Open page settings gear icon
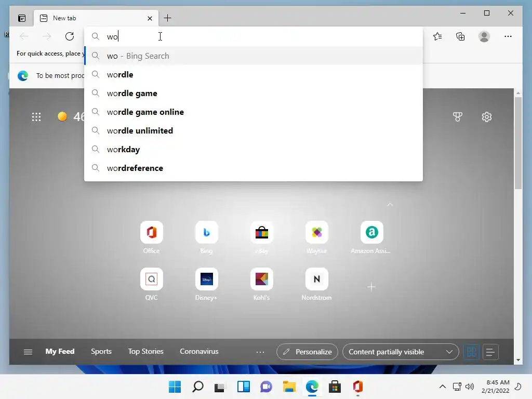Screen dimensions: 532x399 pos(487,117)
